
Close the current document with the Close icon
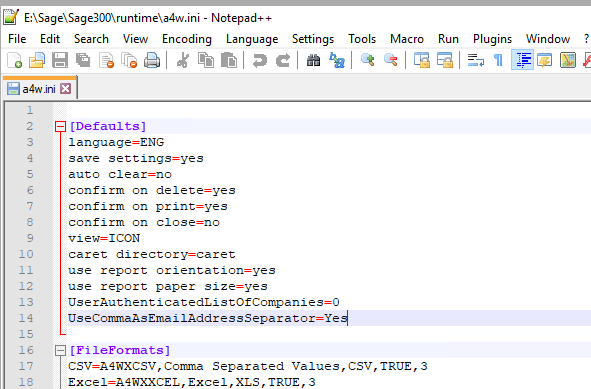click(106, 60)
